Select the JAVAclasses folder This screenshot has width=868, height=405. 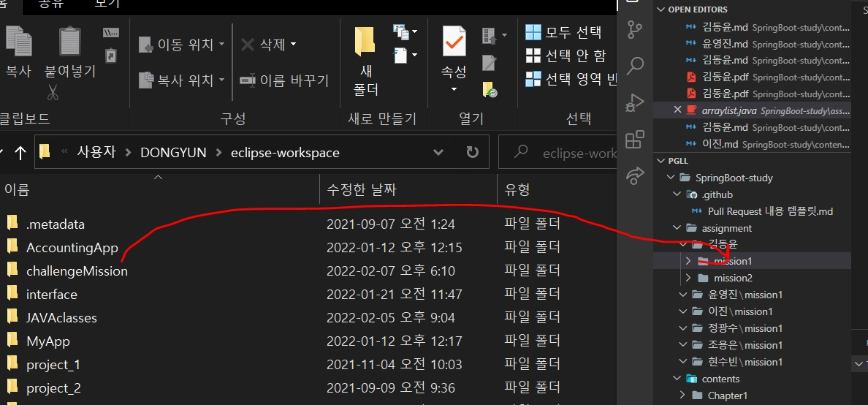61,318
